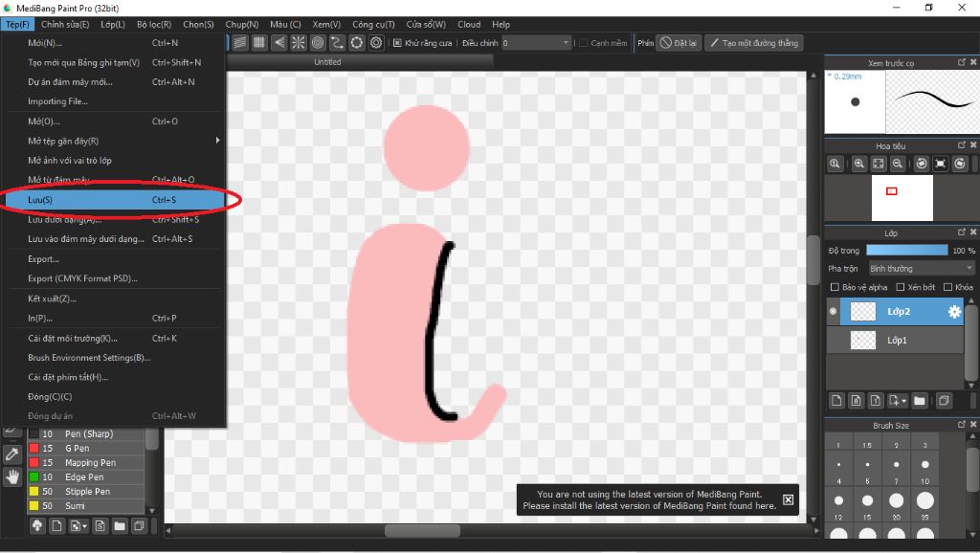Click the snap settings gear icon
Image resolution: width=980 pixels, height=553 pixels.
pyautogui.click(x=375, y=42)
